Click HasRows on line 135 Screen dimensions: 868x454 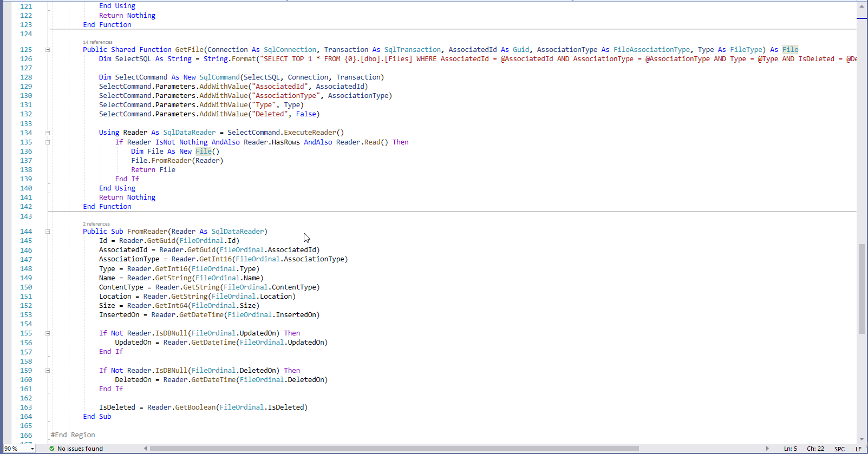point(286,142)
